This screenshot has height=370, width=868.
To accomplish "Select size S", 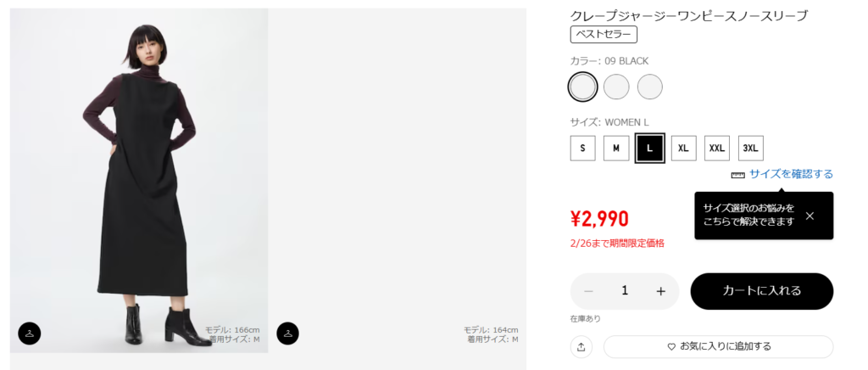I will point(582,148).
